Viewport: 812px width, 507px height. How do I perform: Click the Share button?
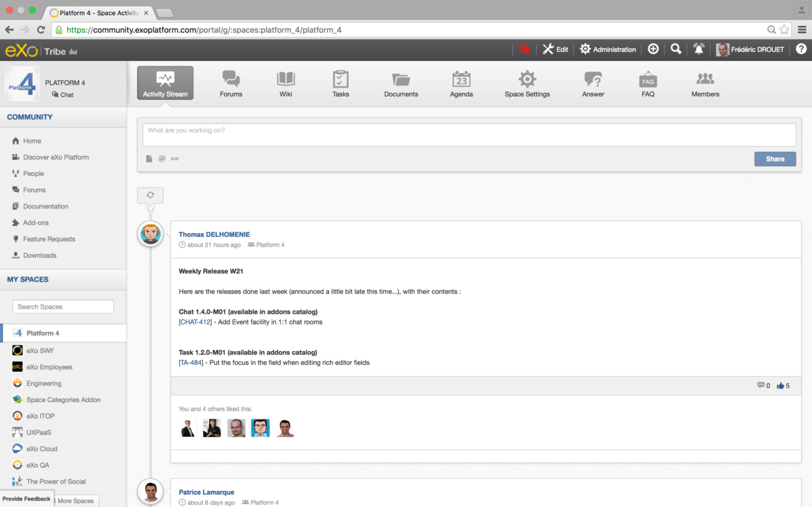coord(775,158)
